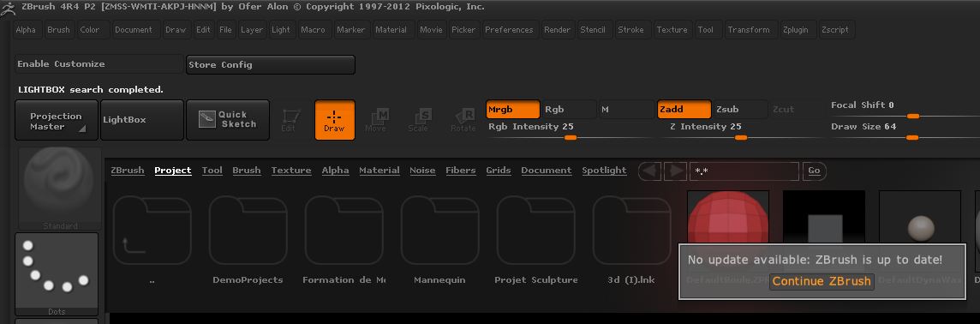Image resolution: width=980 pixels, height=324 pixels.
Task: Click Go next to search field
Action: pyautogui.click(x=814, y=171)
